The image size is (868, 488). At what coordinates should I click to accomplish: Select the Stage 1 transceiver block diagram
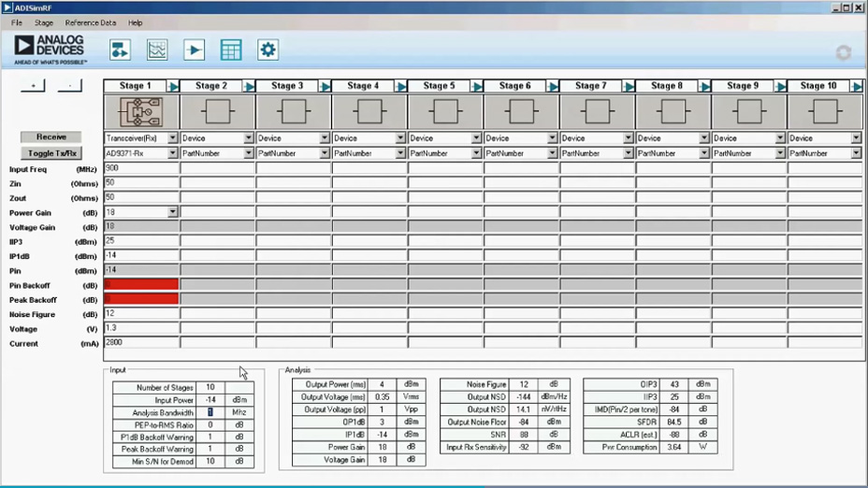pyautogui.click(x=140, y=111)
